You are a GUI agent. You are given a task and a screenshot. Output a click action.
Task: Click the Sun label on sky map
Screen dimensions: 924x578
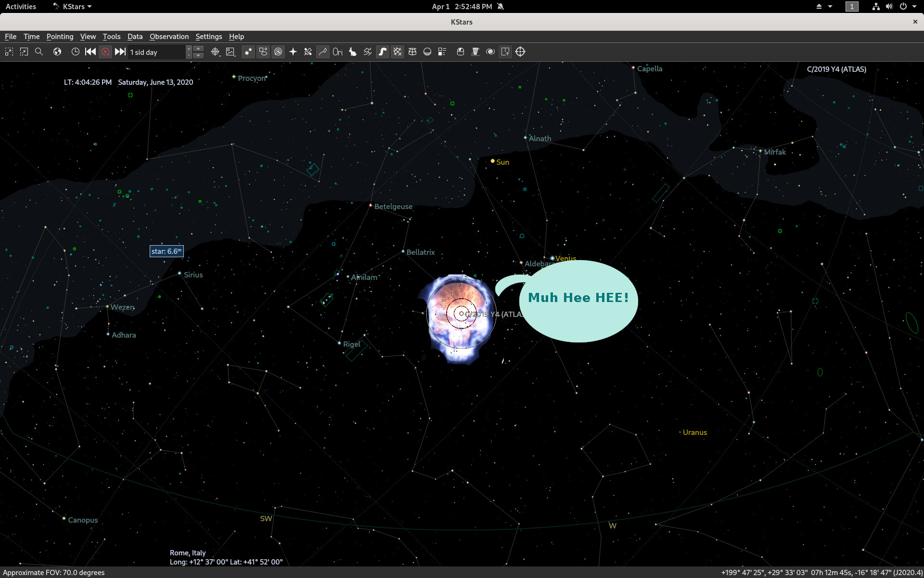502,162
